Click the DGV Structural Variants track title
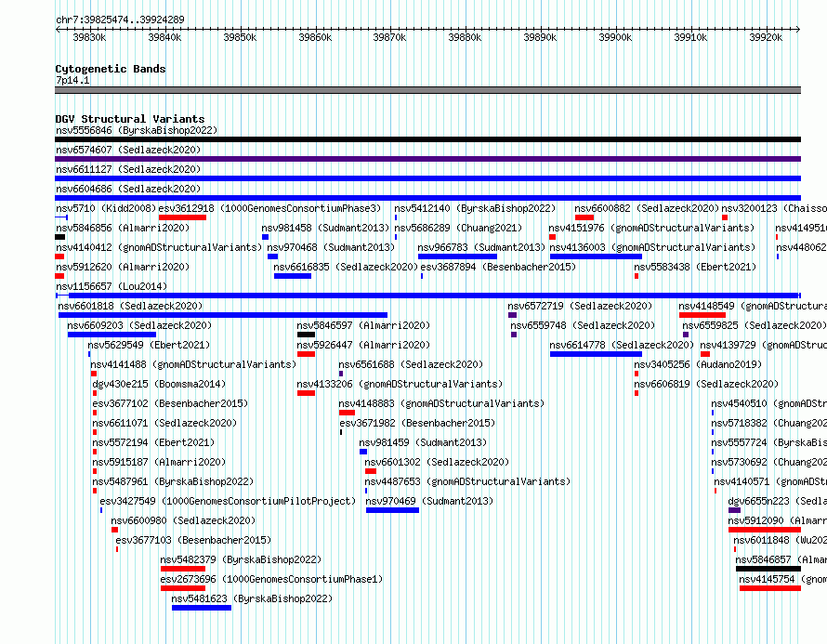827x644 pixels. click(x=130, y=119)
